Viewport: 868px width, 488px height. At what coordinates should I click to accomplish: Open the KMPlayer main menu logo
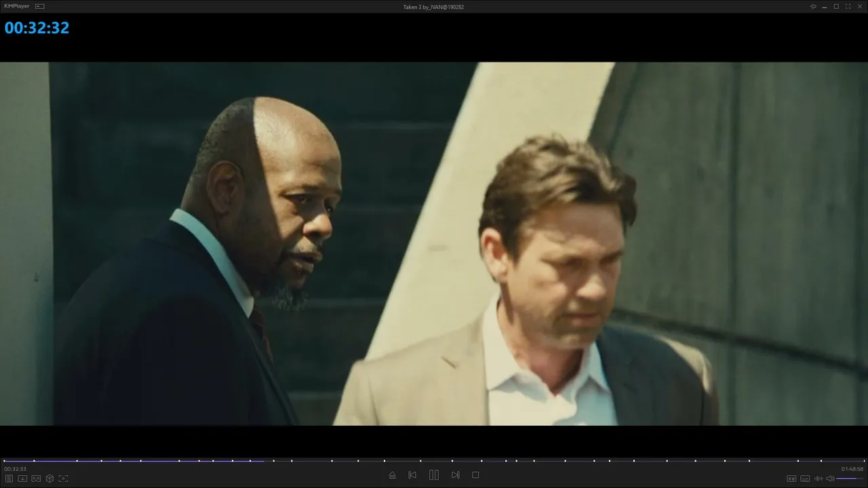pos(17,6)
